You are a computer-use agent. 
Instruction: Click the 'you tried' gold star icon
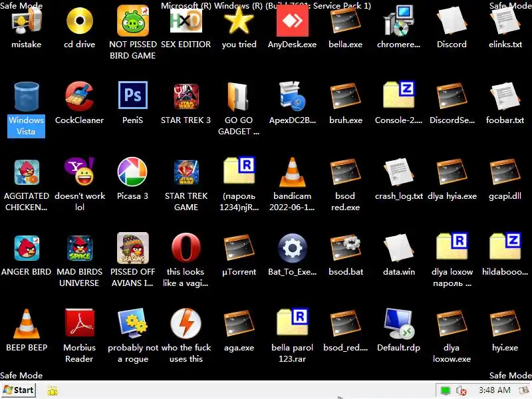click(239, 21)
